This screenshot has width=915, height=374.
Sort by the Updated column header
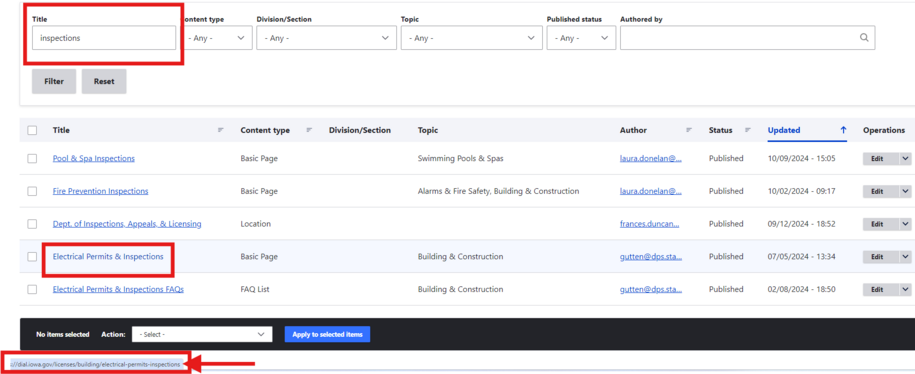point(784,130)
